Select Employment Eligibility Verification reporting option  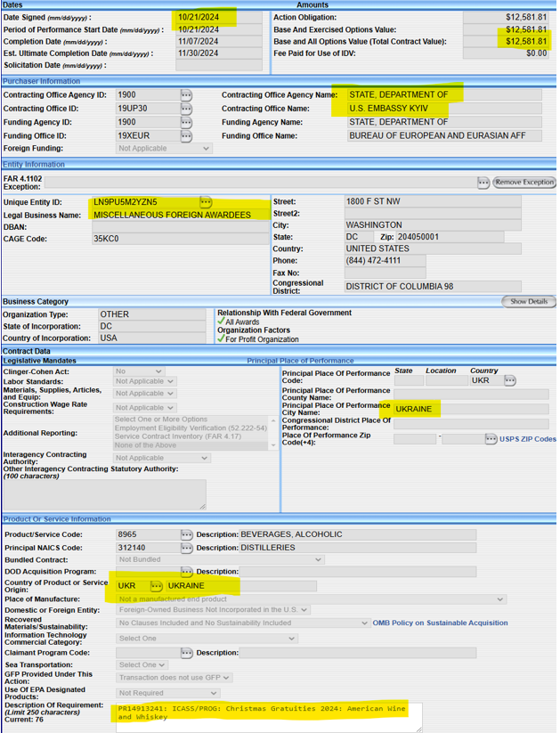[x=191, y=428]
